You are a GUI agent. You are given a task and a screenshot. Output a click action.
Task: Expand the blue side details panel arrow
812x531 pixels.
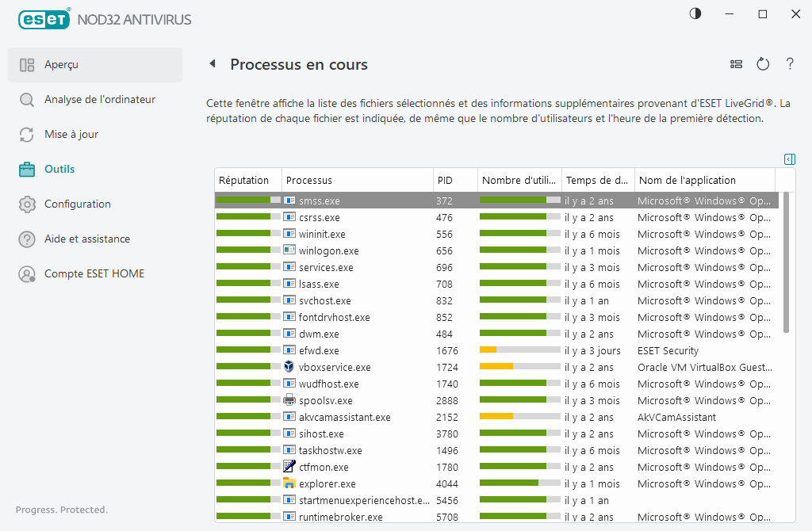(x=789, y=159)
